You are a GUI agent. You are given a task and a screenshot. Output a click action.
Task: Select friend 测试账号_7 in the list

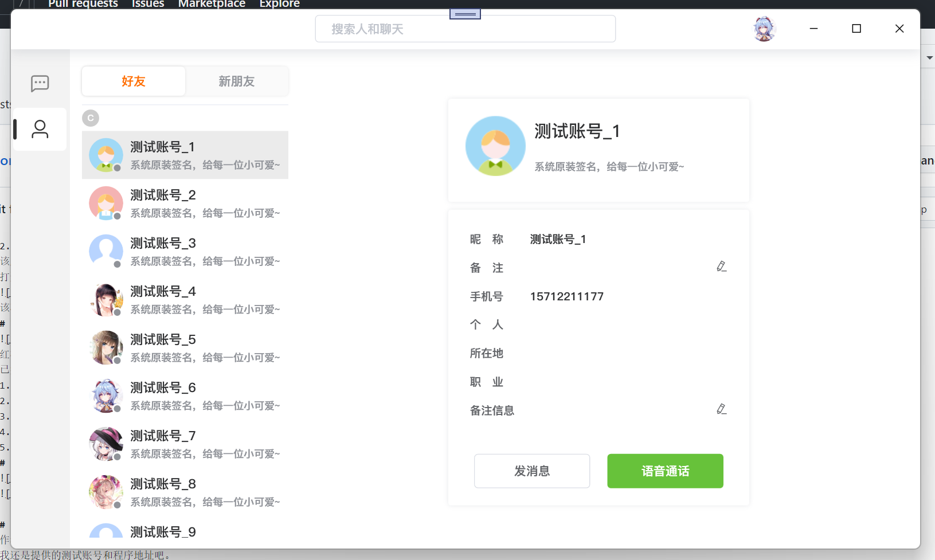coord(185,444)
